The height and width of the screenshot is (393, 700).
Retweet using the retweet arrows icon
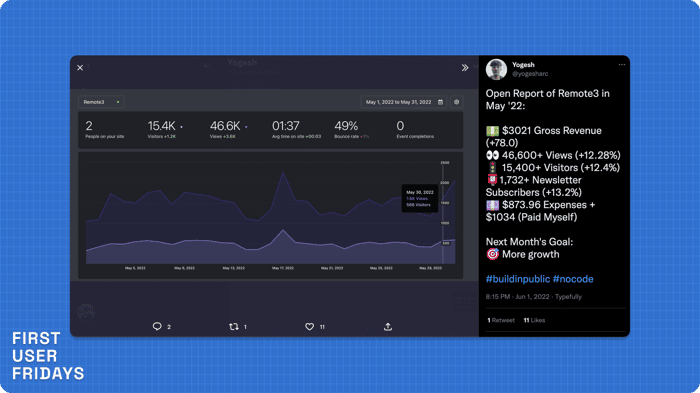pyautogui.click(x=233, y=327)
